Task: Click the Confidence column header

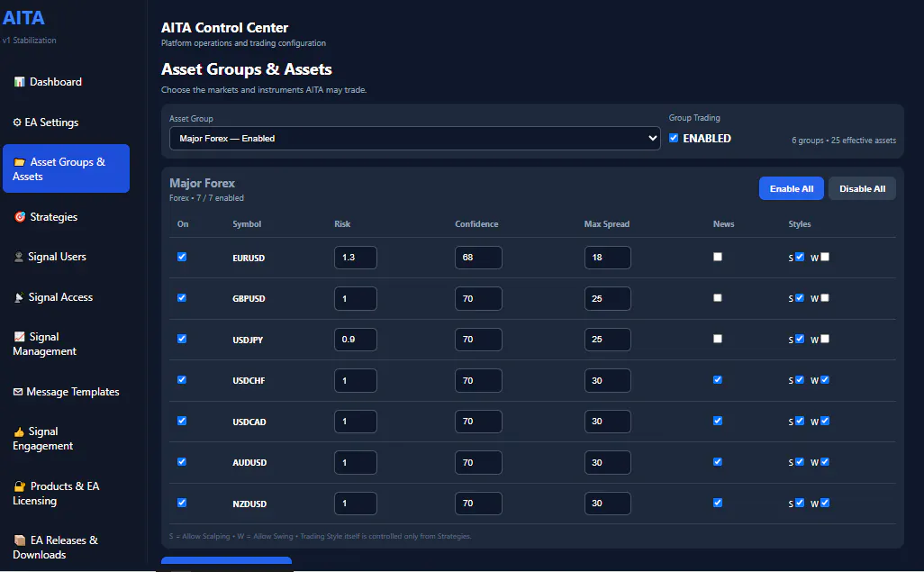Action: 476,224
